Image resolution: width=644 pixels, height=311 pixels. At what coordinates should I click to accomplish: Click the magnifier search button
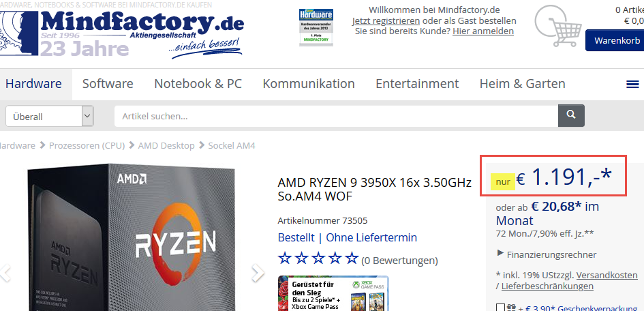[x=571, y=115]
